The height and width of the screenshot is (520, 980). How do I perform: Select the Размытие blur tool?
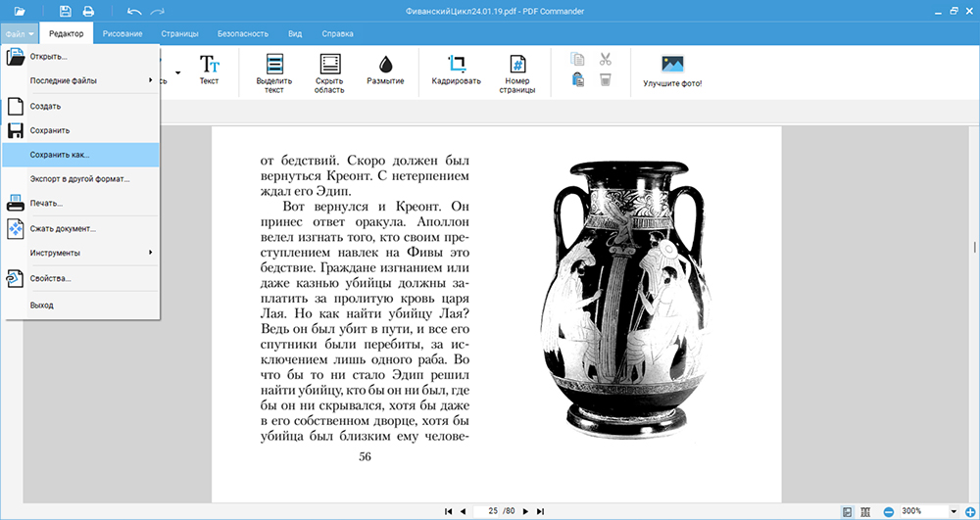[385, 70]
